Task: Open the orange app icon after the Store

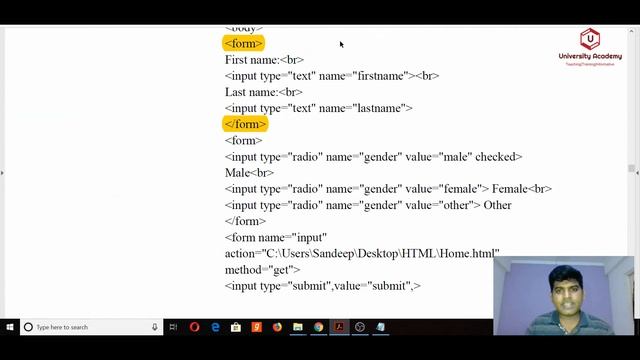Action: tap(256, 327)
